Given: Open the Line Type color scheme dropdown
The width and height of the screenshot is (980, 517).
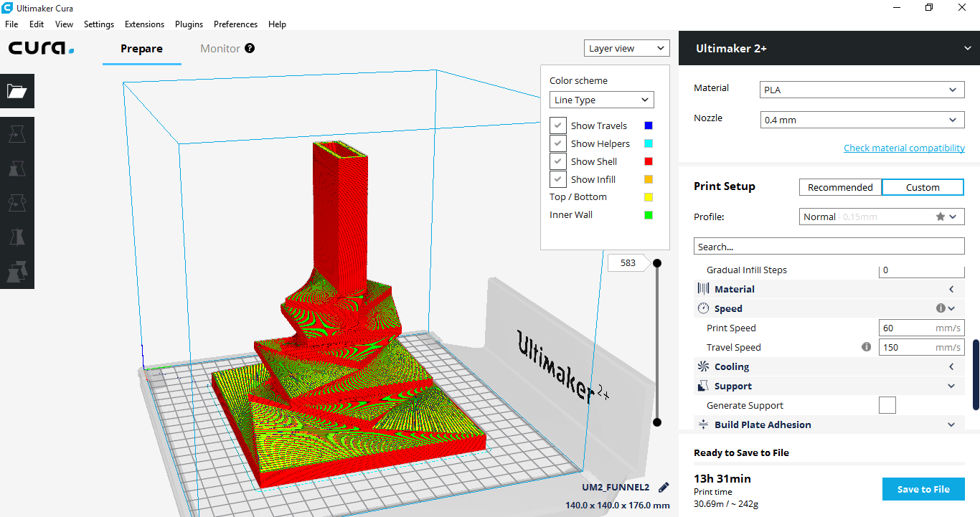Looking at the screenshot, I should 602,100.
